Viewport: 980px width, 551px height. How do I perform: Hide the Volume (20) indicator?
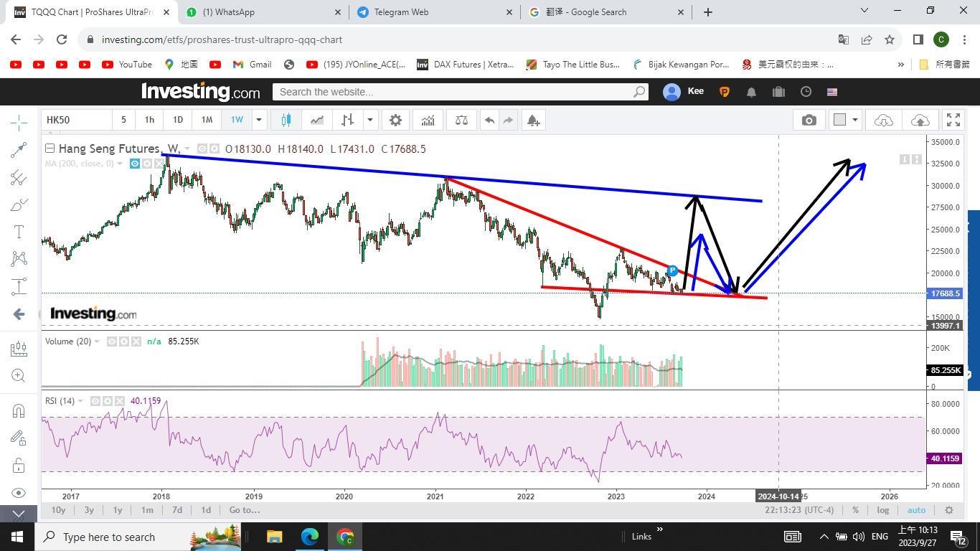click(x=112, y=342)
